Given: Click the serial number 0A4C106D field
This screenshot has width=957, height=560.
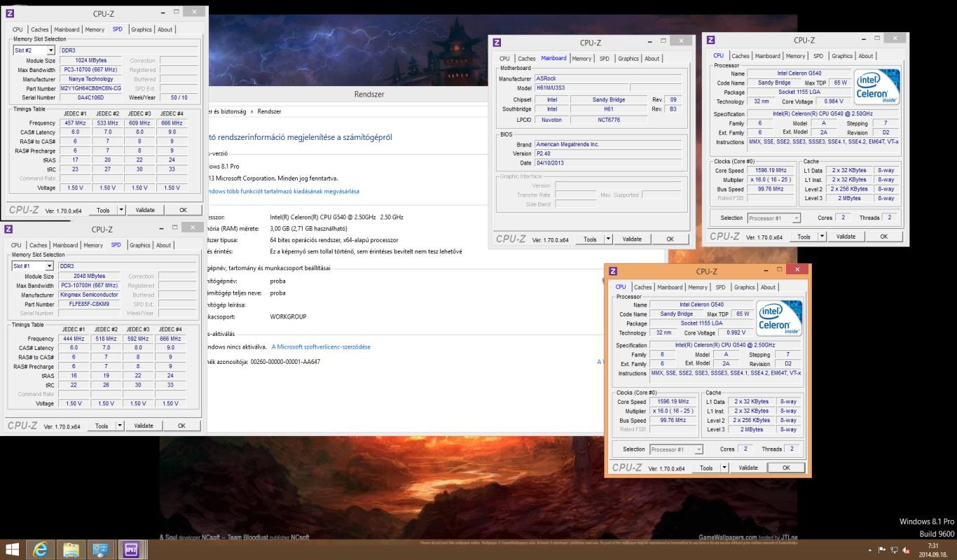Looking at the screenshot, I should (90, 97).
